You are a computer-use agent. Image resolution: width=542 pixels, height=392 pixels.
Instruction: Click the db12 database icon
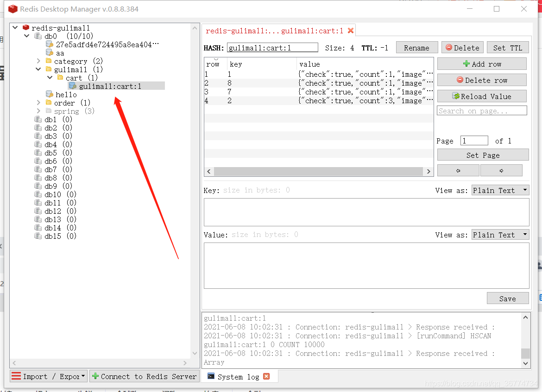tap(38, 211)
